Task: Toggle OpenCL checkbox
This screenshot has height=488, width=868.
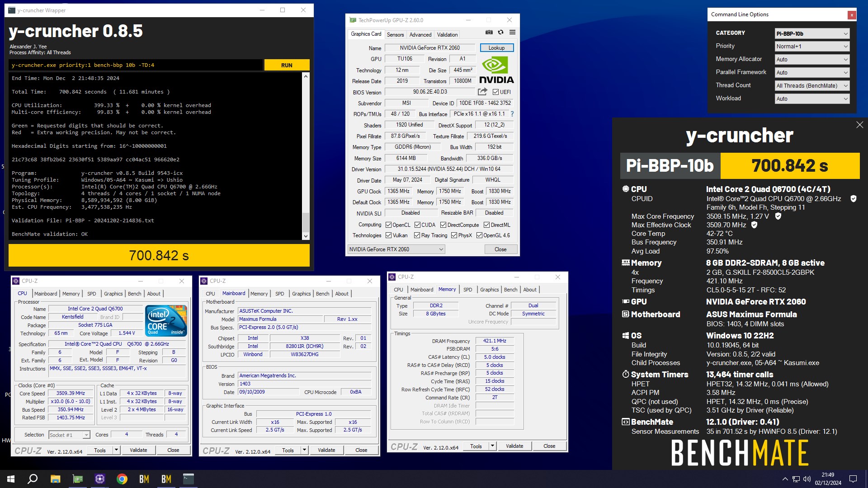Action: 388,225
